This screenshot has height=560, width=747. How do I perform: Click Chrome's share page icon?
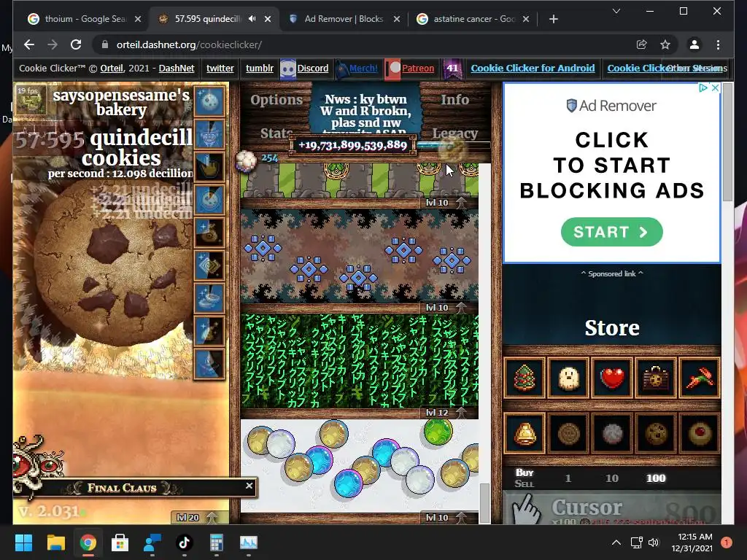coord(642,44)
